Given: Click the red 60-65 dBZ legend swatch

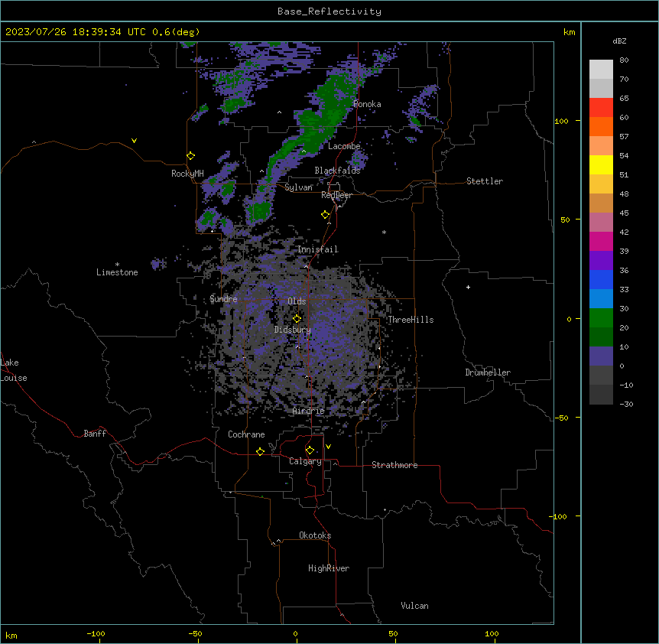Looking at the screenshot, I should click(601, 108).
